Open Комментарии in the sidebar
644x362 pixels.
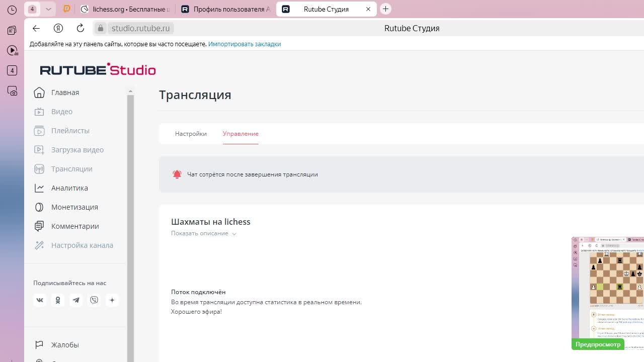75,226
